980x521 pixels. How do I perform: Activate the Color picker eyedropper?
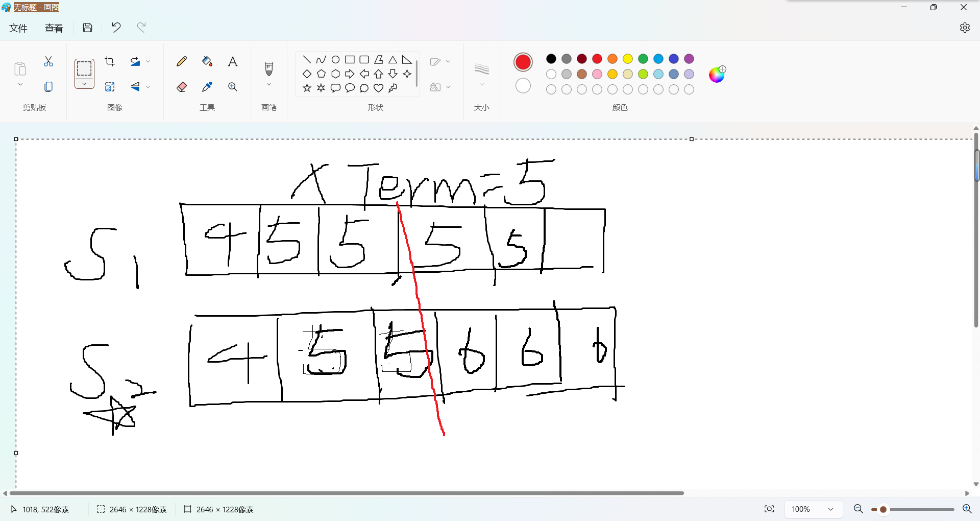pyautogui.click(x=207, y=87)
